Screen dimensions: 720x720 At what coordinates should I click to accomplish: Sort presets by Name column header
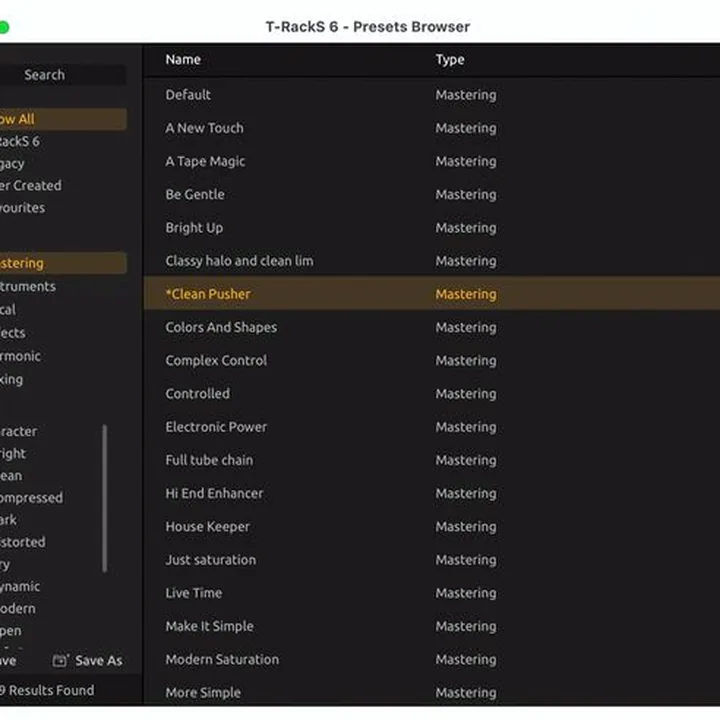[183, 60]
